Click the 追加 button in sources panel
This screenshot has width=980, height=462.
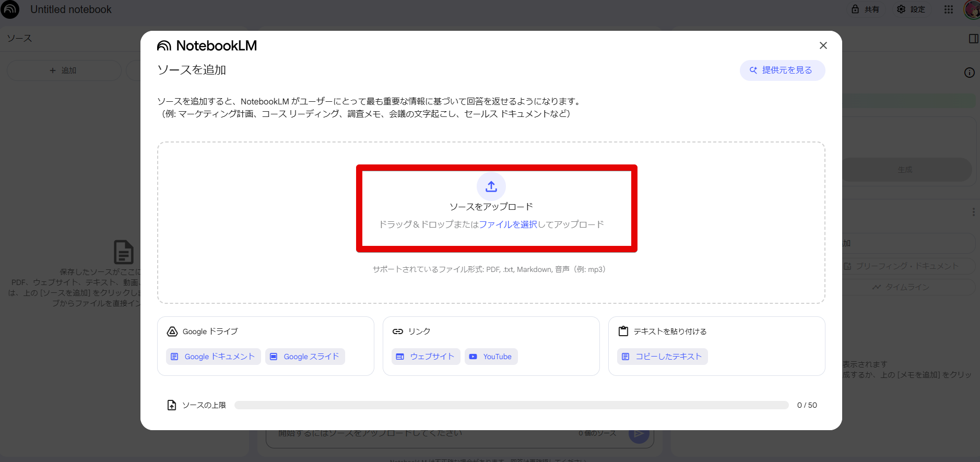coord(64,70)
